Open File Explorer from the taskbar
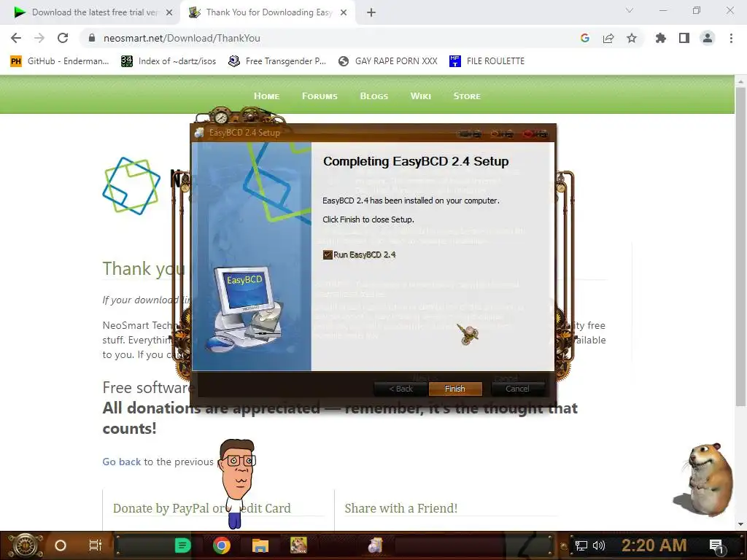Viewport: 747px width, 560px height. pyautogui.click(x=260, y=545)
